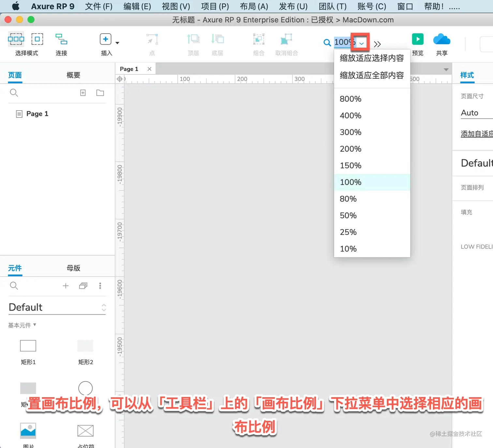Open the Page 1 canvas tab
The height and width of the screenshot is (448, 493).
pyautogui.click(x=129, y=69)
